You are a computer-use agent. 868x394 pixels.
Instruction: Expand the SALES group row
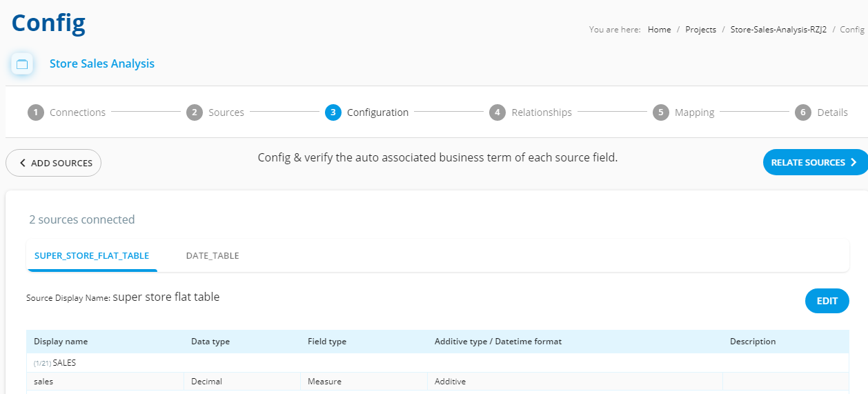pyautogui.click(x=437, y=363)
